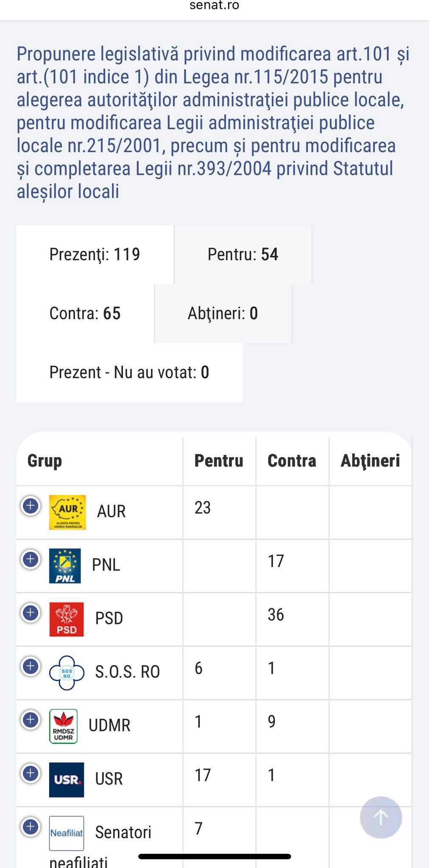Tap the senat.ro address bar

pos(214,6)
